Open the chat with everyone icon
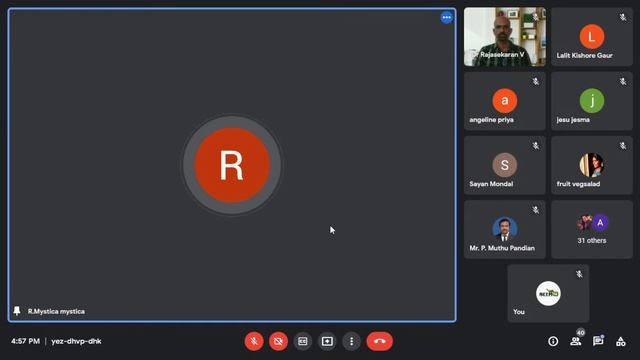The height and width of the screenshot is (360, 640). point(598,341)
